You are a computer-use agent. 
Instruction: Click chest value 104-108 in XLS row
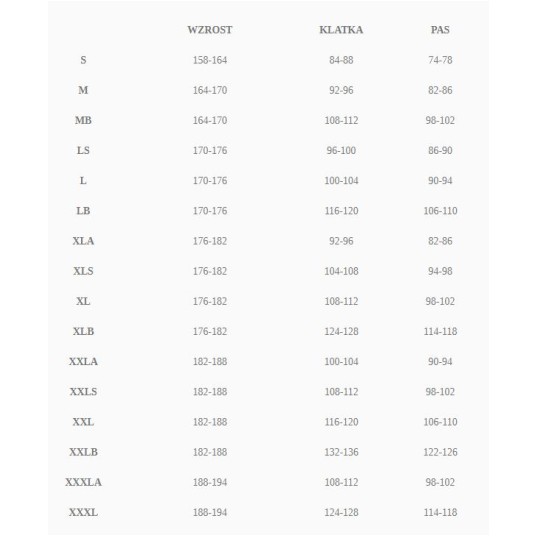[341, 271]
